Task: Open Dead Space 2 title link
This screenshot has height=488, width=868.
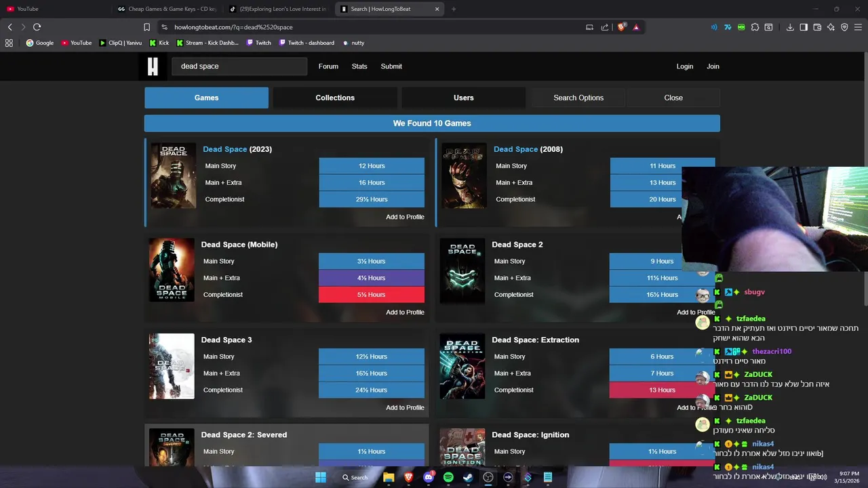Action: tap(517, 245)
